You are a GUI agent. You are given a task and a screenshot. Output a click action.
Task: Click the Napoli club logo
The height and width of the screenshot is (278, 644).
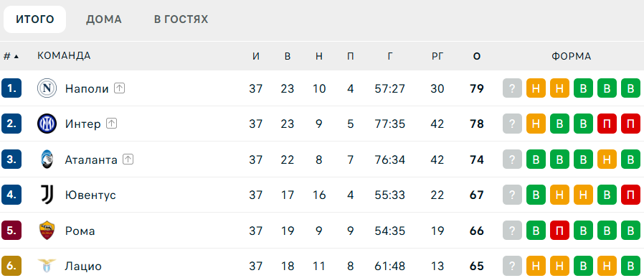coord(47,88)
